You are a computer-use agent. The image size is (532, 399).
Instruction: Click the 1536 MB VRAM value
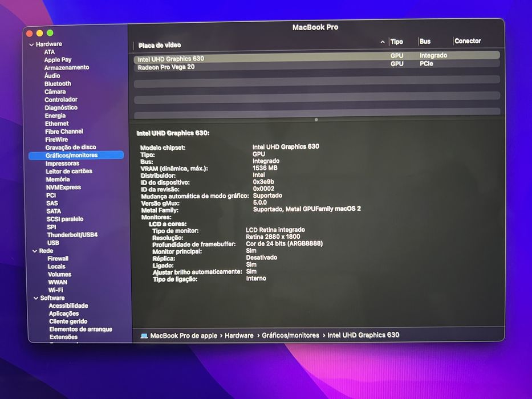[265, 168]
